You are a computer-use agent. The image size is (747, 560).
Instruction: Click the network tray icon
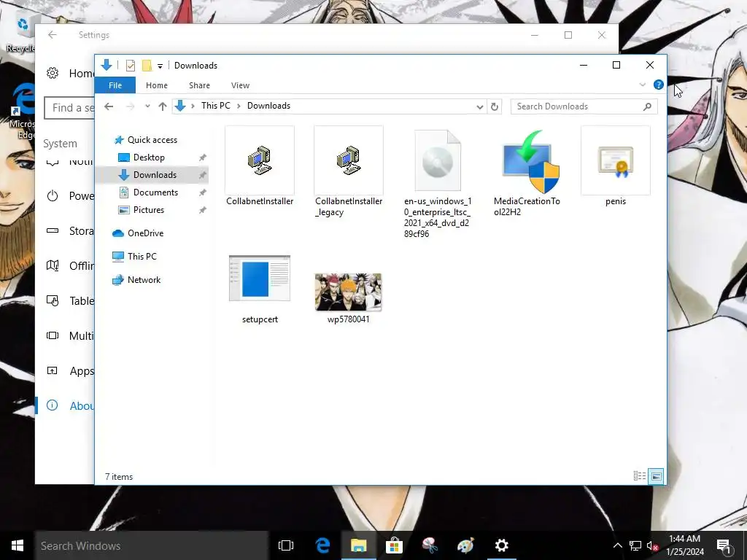coord(635,545)
